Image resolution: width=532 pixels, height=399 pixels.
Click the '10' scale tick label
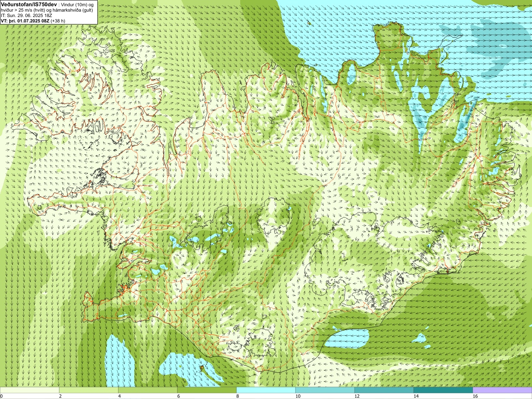coord(298,396)
